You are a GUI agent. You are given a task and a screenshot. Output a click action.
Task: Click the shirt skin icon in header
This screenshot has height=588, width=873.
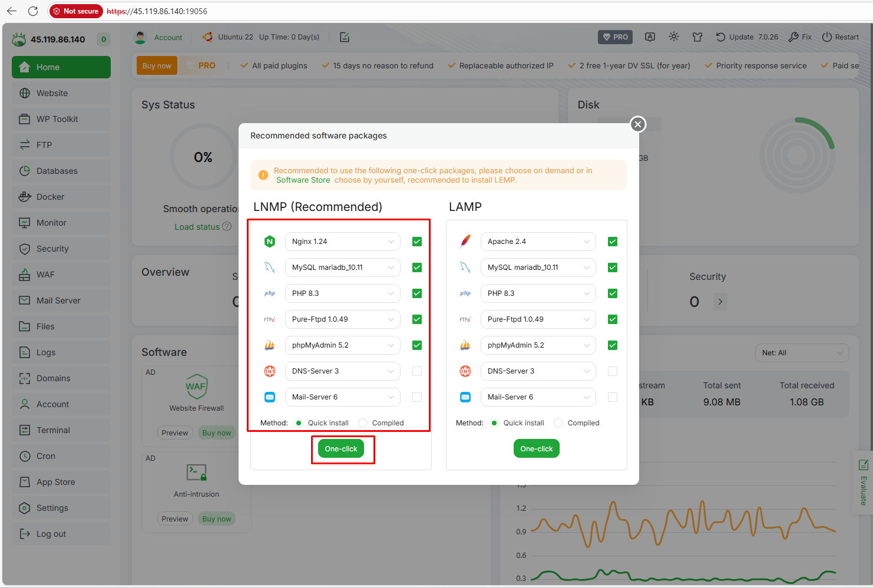pyautogui.click(x=697, y=37)
